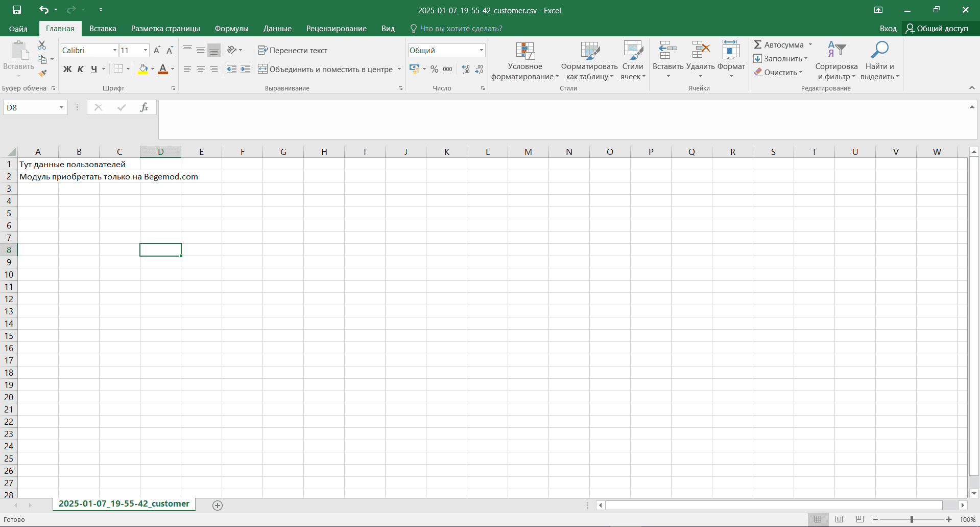Open Очистить clear dropdown

(778, 73)
